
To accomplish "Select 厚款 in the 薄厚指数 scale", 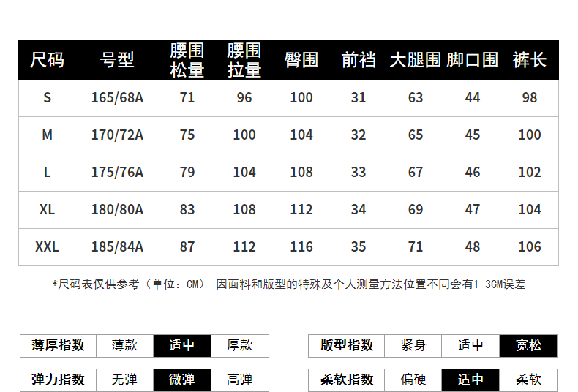I will pyautogui.click(x=239, y=346).
